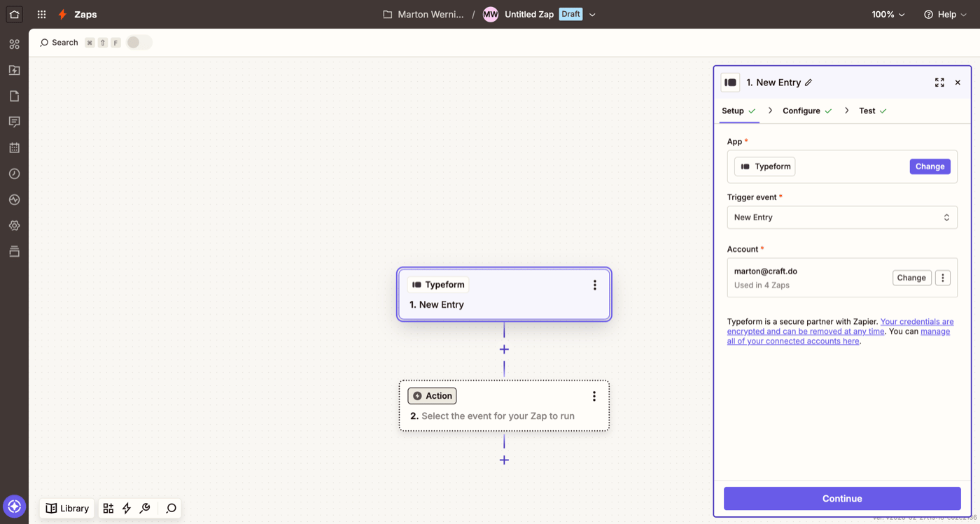Expand the 100% zoom level dropdown
This screenshot has height=524, width=980.
[x=888, y=14]
